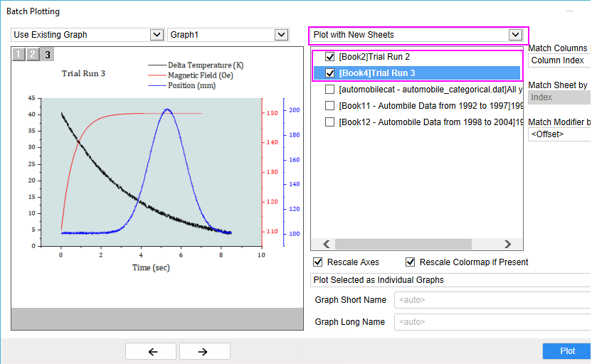Enable the Book11 Automobile Data checkbox
The height and width of the screenshot is (364, 592).
click(330, 105)
